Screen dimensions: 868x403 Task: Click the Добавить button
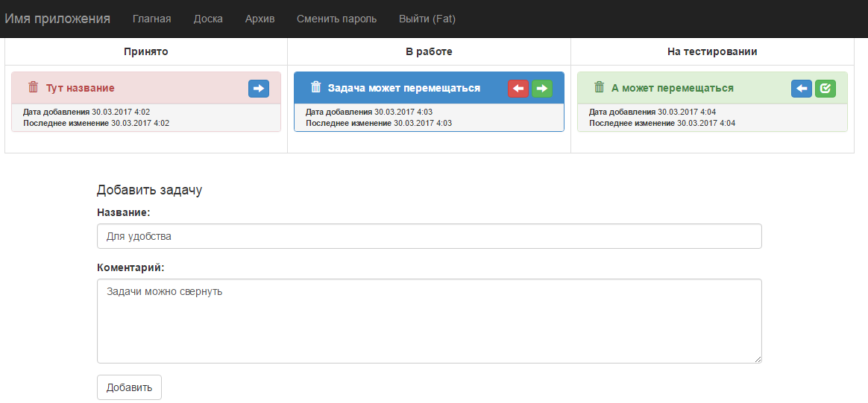click(x=129, y=387)
